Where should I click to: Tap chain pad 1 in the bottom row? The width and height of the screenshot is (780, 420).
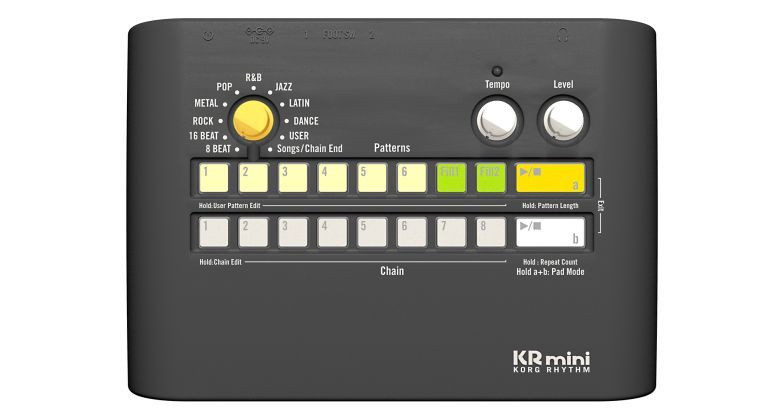[213, 232]
